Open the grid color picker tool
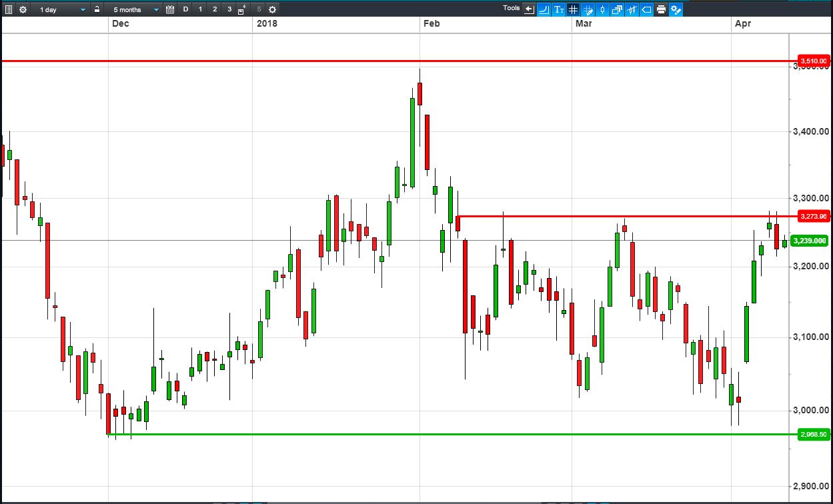Image resolution: width=833 pixels, height=504 pixels. pos(588,9)
